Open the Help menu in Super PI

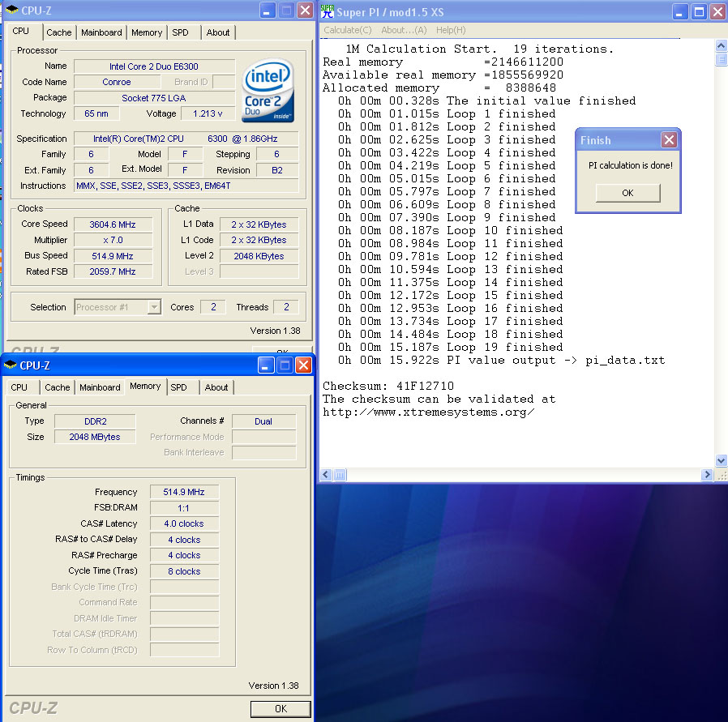point(451,30)
